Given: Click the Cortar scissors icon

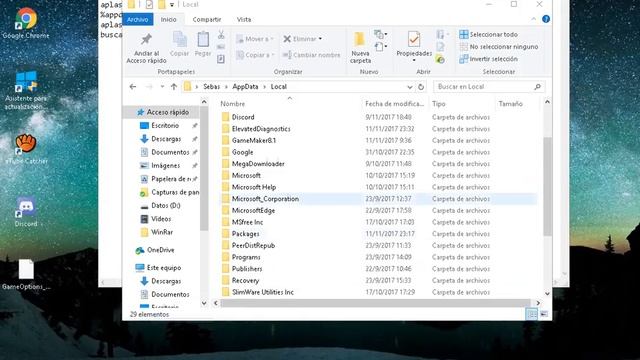Looking at the screenshot, I should pos(221,35).
